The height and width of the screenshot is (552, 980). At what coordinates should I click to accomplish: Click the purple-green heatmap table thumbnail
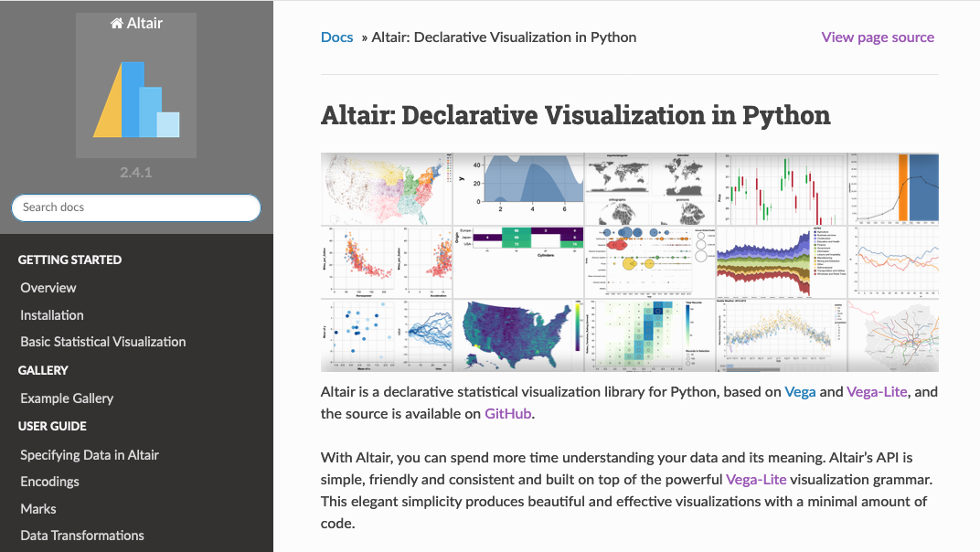(518, 262)
